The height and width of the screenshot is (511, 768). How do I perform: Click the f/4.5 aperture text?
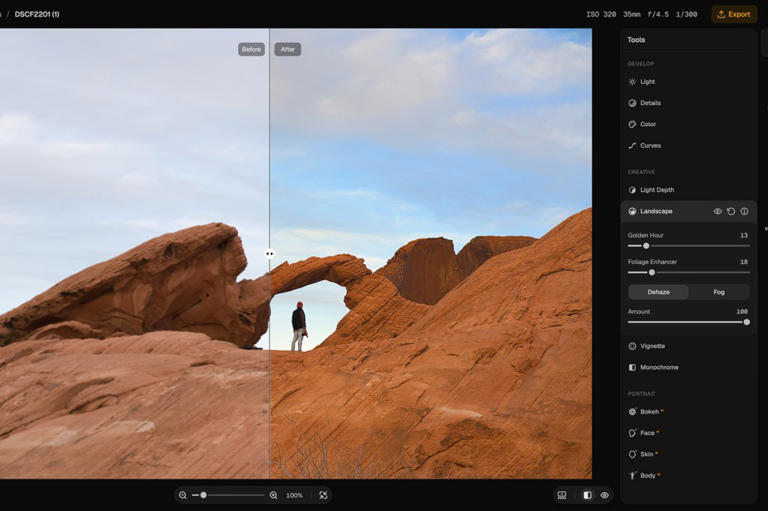[x=658, y=14]
